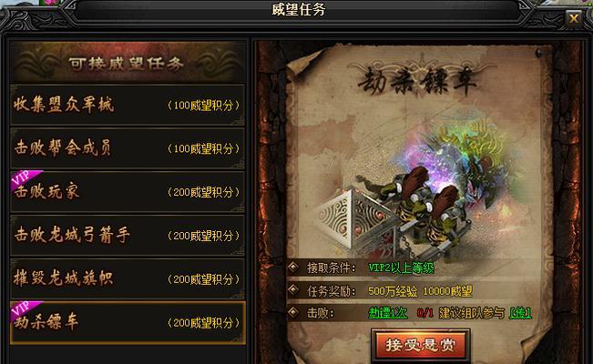Click the diamond icon beside 接取条件
This screenshot has width=593, height=364.
click(293, 268)
